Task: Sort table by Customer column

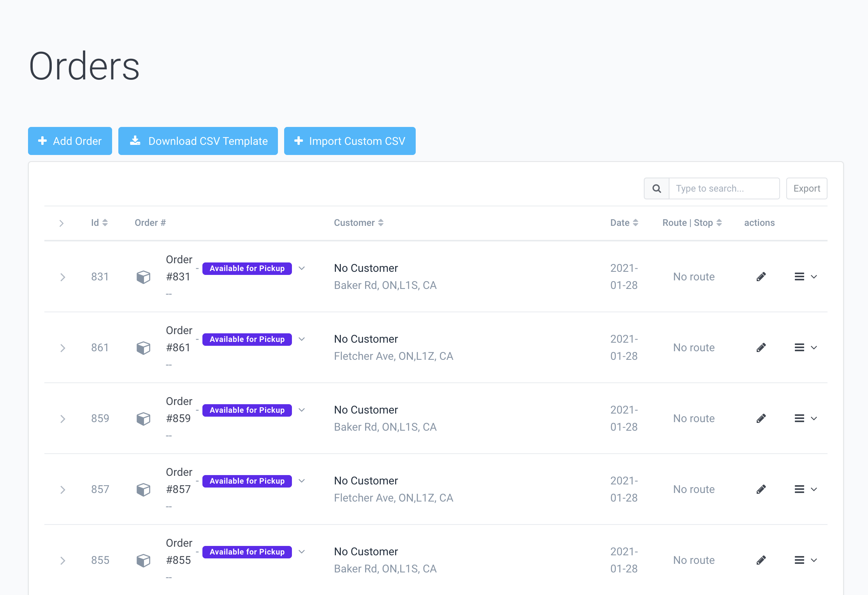Action: (x=358, y=223)
